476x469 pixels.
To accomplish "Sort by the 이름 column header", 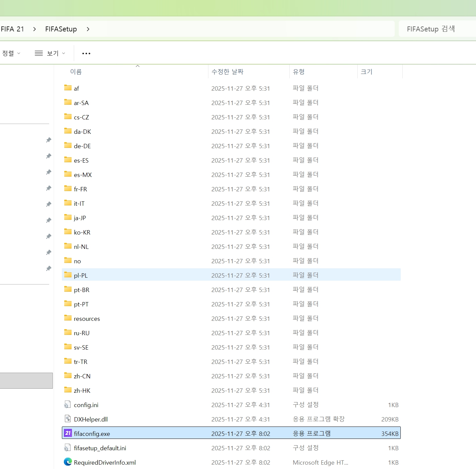I will coord(76,72).
